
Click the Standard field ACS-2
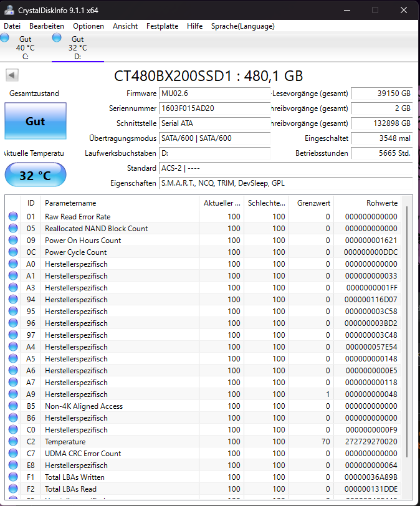[286, 168]
